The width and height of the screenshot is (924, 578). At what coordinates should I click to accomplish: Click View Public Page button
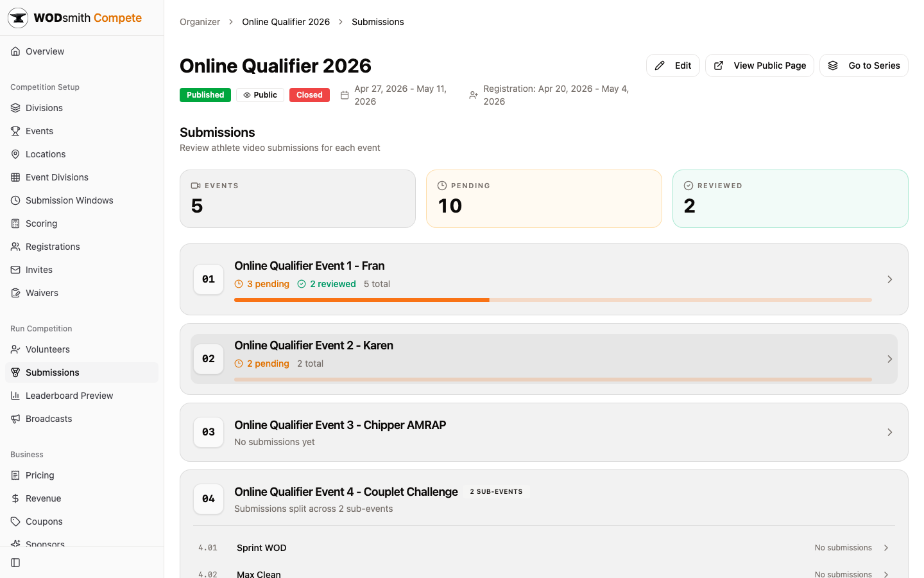pyautogui.click(x=760, y=66)
